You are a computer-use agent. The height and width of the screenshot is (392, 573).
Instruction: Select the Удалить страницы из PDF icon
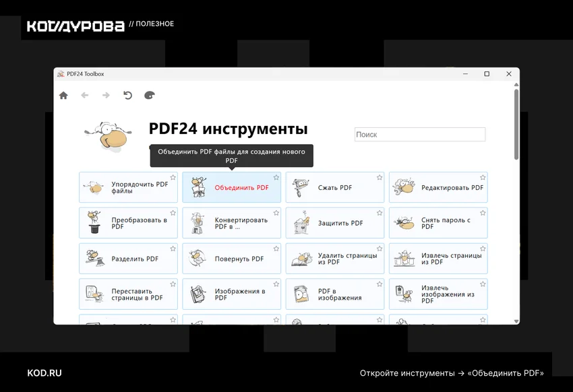point(301,259)
